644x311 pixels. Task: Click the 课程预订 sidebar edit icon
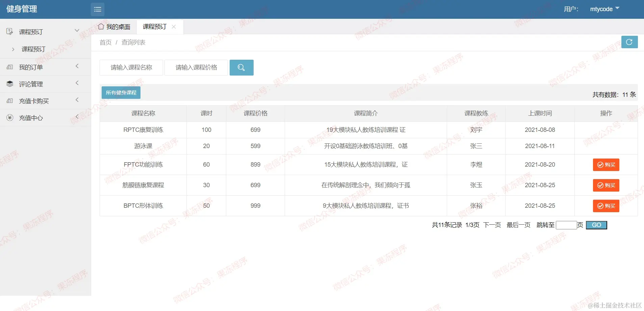click(10, 32)
